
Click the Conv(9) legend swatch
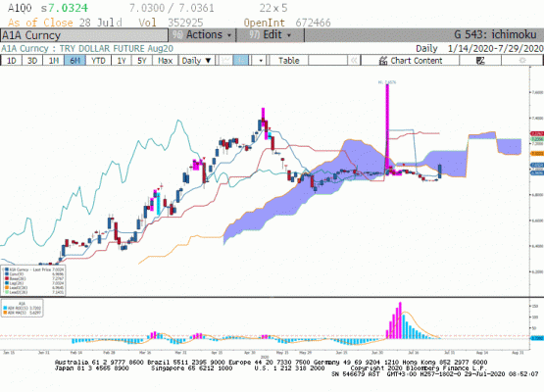(7, 274)
